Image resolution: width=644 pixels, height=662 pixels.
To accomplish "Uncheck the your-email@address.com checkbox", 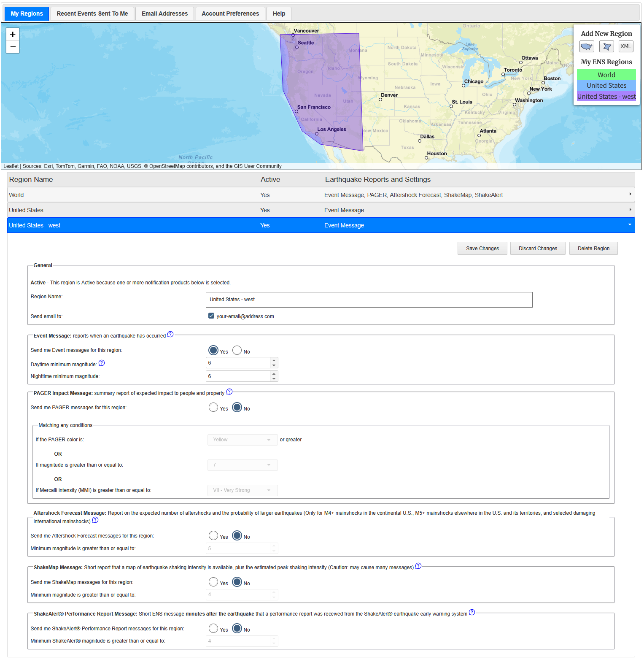I will (x=211, y=316).
